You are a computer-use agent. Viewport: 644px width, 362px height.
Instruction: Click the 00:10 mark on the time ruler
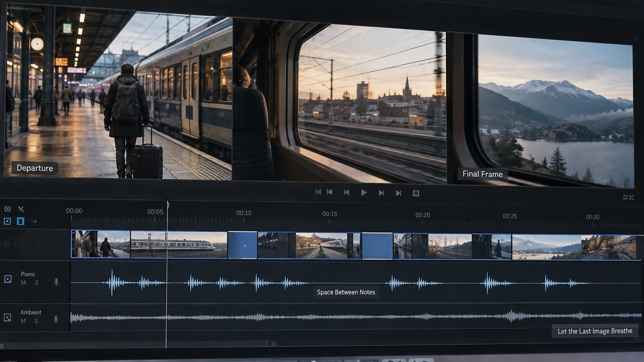[244, 213]
